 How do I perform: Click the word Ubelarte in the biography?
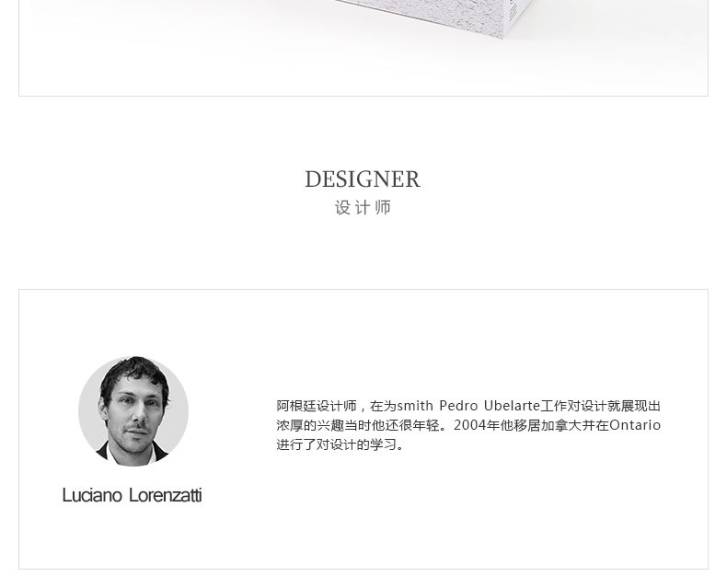point(512,406)
